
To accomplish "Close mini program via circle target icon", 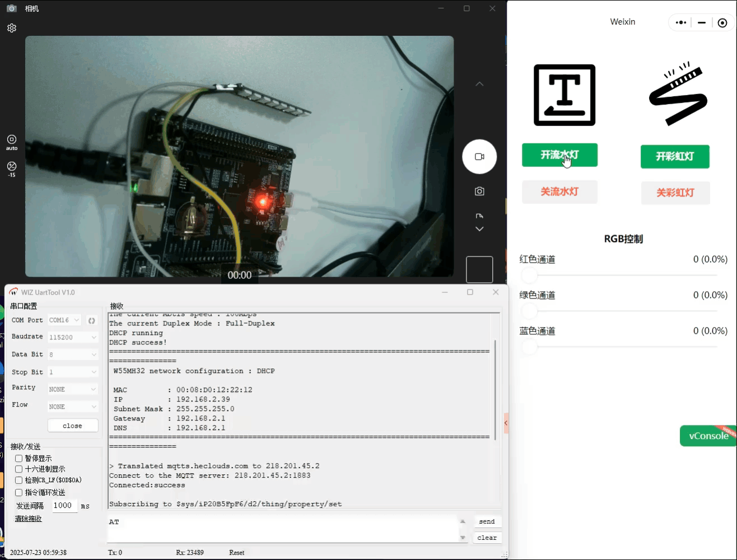I will point(722,22).
